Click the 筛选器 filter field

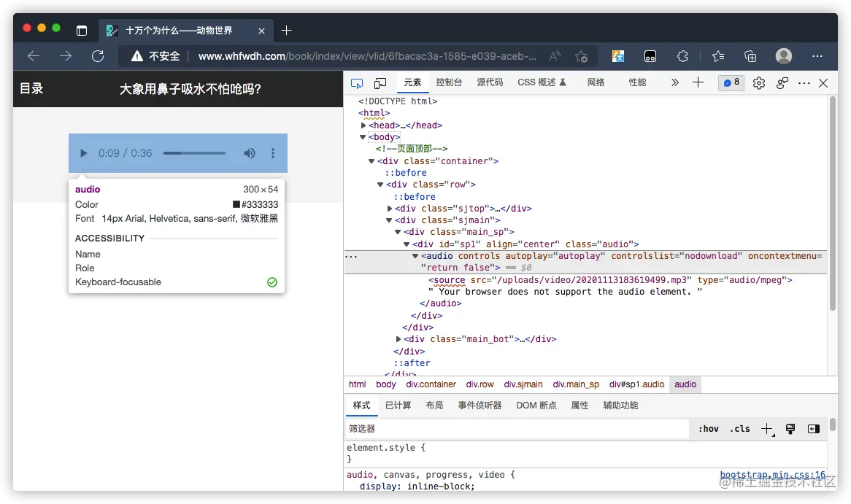pos(517,429)
